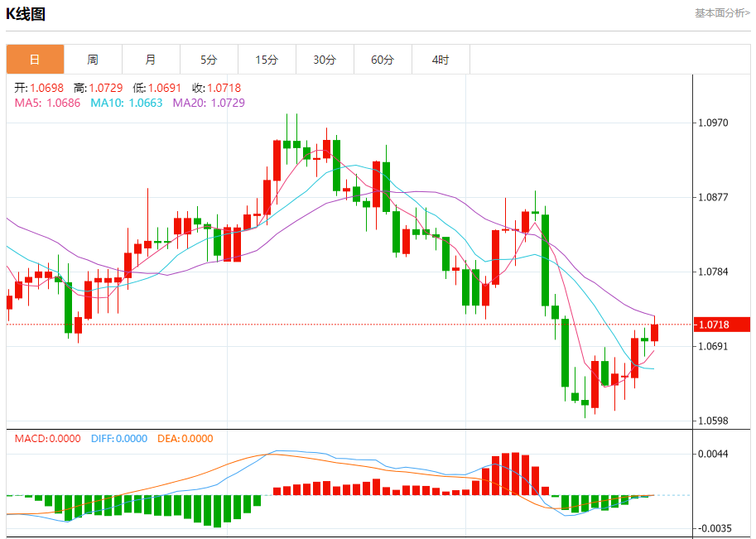
Task: Click the 1.0691 price axis label
Action: pos(713,346)
